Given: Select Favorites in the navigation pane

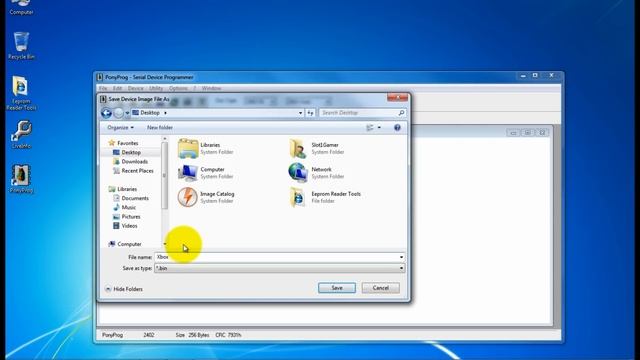Looking at the screenshot, I should pyautogui.click(x=127, y=143).
